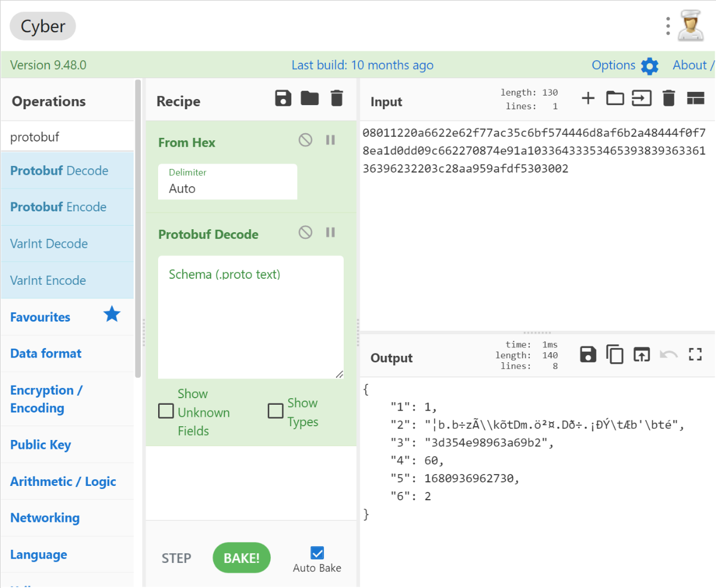The height and width of the screenshot is (588, 716).
Task: Click inside the hex input text
Action: 534,150
